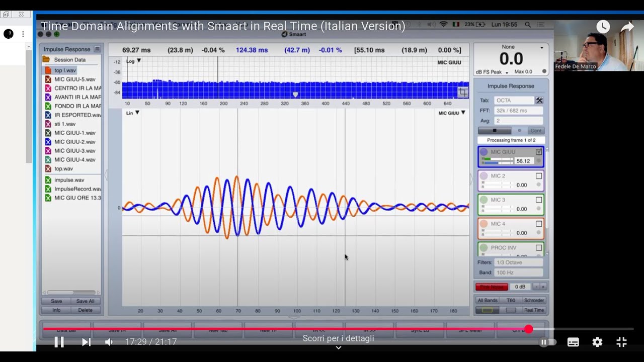Click the X icon of CENTRO IR LA MA file
Image resolution: width=644 pixels, height=362 pixels.
click(x=48, y=88)
